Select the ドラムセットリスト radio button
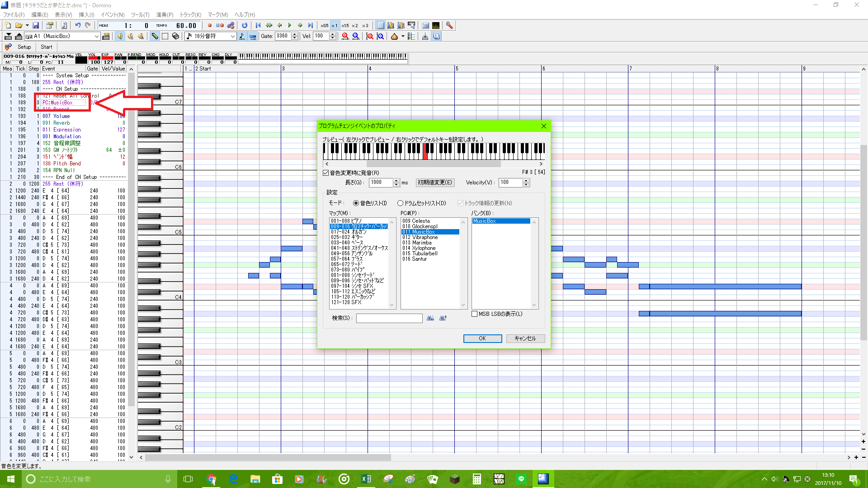 click(400, 203)
